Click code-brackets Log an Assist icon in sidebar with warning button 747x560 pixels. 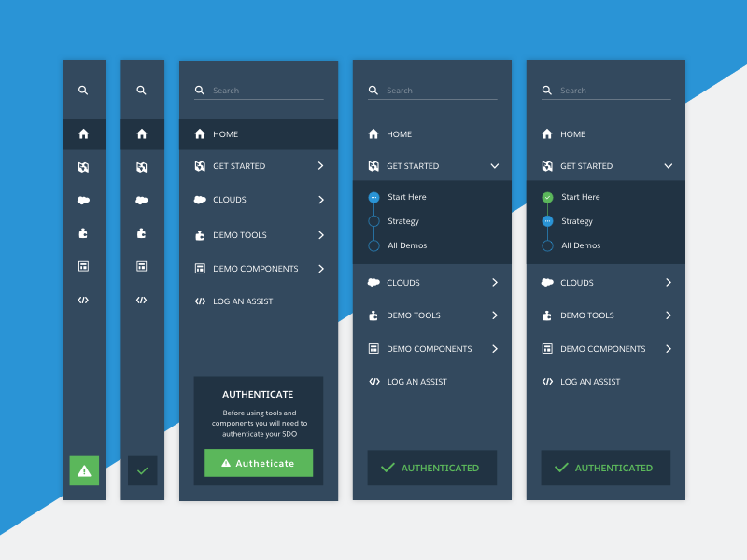(x=83, y=300)
